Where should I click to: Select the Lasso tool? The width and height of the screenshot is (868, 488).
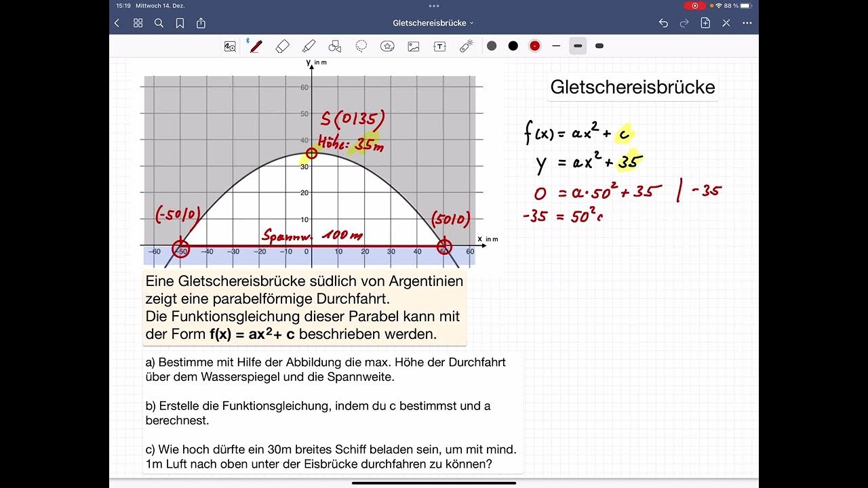coord(361,46)
